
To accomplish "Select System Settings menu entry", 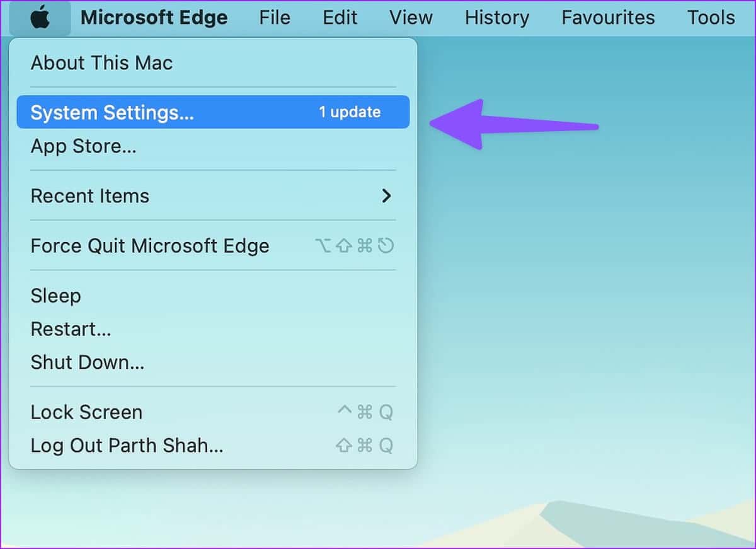I will 112,112.
